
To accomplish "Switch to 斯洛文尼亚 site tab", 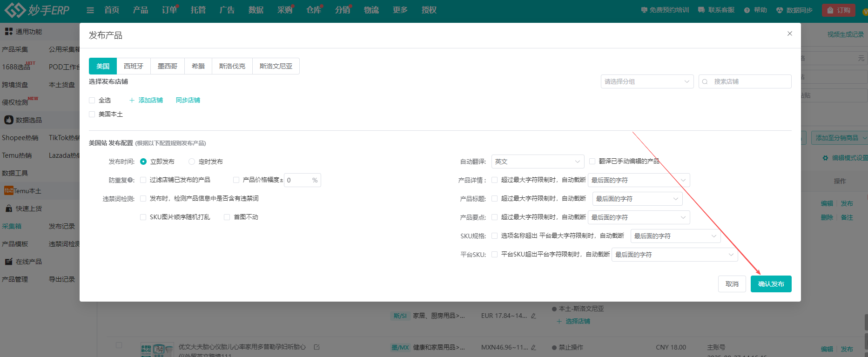I will [276, 66].
